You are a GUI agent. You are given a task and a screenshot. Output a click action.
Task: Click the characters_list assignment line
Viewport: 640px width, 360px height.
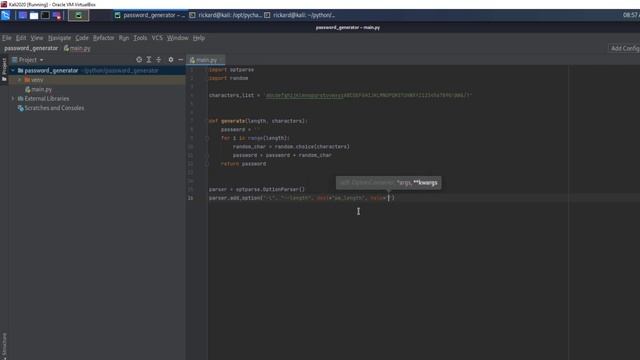coord(340,96)
